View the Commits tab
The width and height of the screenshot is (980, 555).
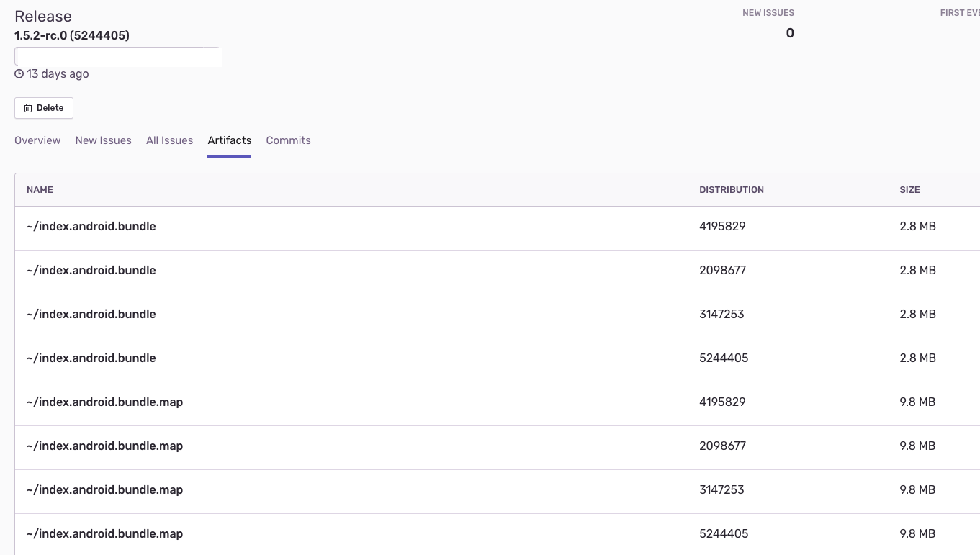click(288, 140)
